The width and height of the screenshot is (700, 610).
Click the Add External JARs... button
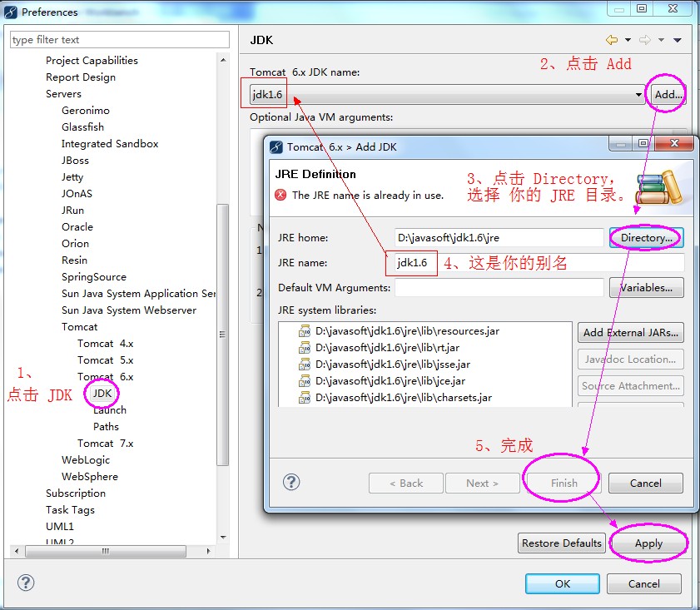point(630,332)
